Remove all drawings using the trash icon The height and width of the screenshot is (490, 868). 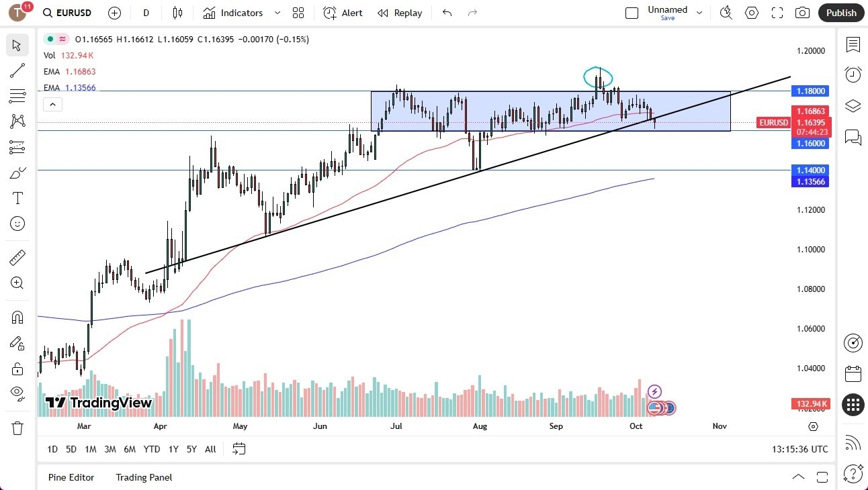[17, 428]
